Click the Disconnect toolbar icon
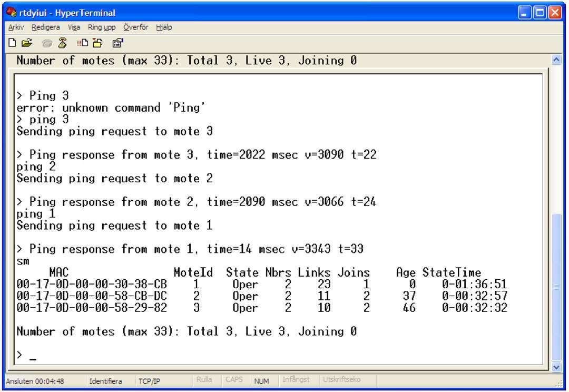569x392 pixels. [x=62, y=43]
